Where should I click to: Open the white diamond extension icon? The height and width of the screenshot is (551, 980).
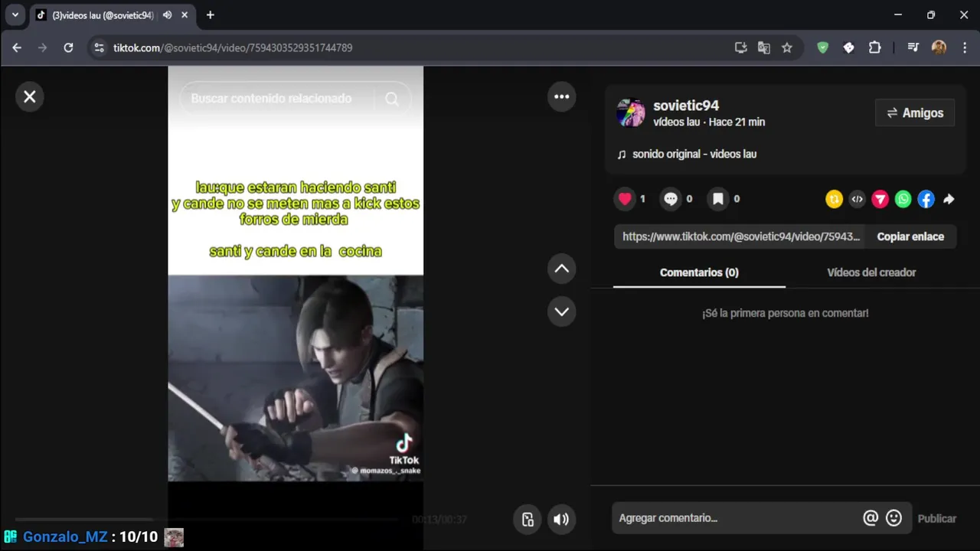(x=848, y=47)
